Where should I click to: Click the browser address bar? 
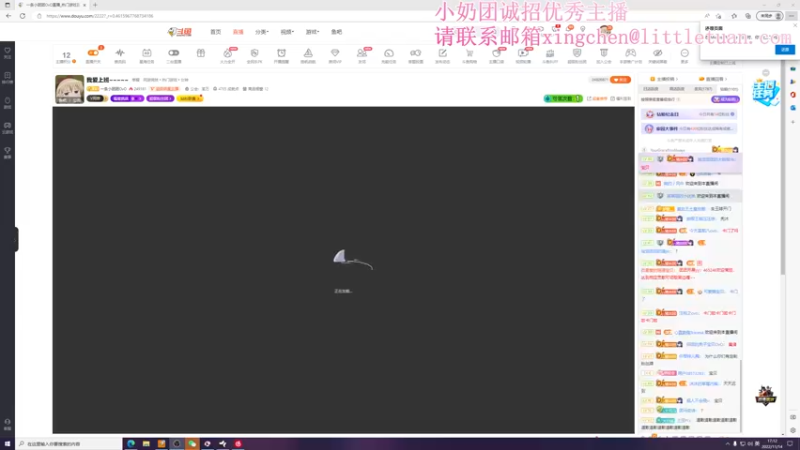pyautogui.click(x=367, y=16)
